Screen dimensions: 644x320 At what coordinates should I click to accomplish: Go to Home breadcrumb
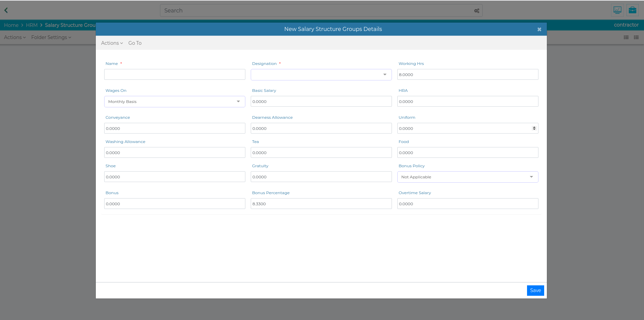(x=11, y=25)
